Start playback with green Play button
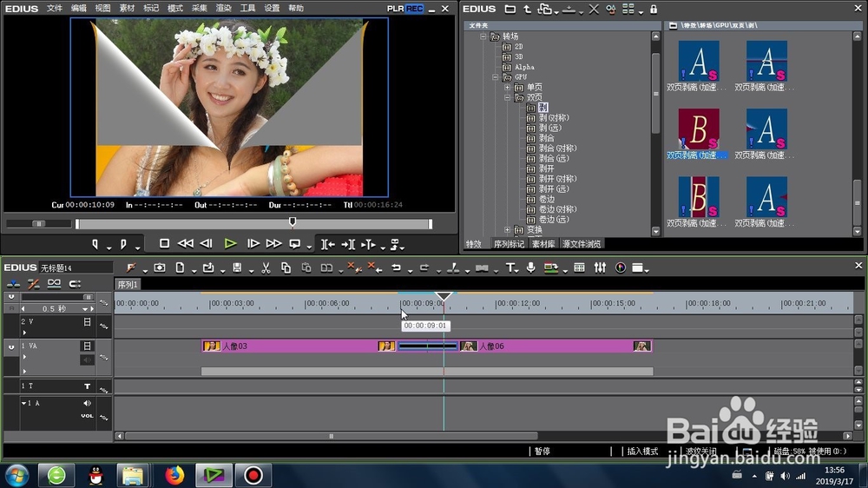868x488 pixels. pos(230,244)
